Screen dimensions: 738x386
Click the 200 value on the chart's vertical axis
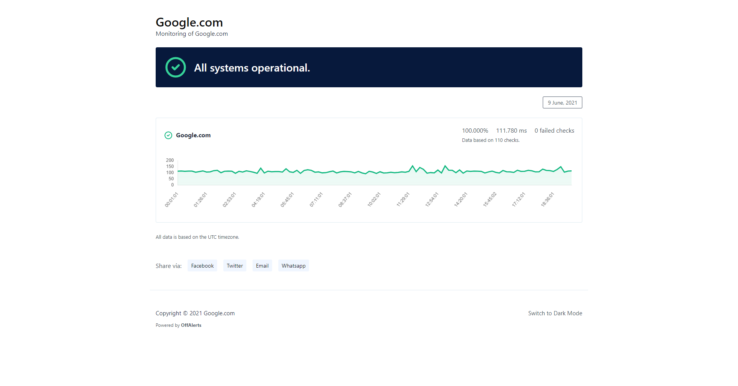point(170,160)
